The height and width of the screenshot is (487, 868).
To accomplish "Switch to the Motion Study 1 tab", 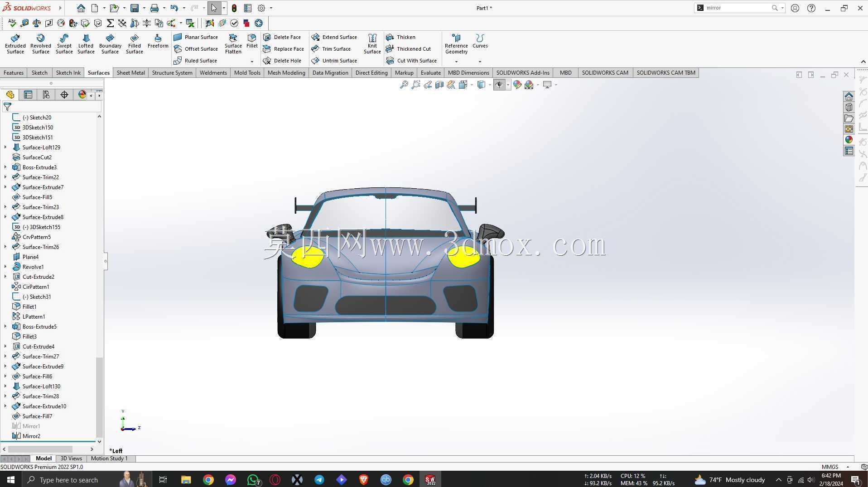I will 109,458.
